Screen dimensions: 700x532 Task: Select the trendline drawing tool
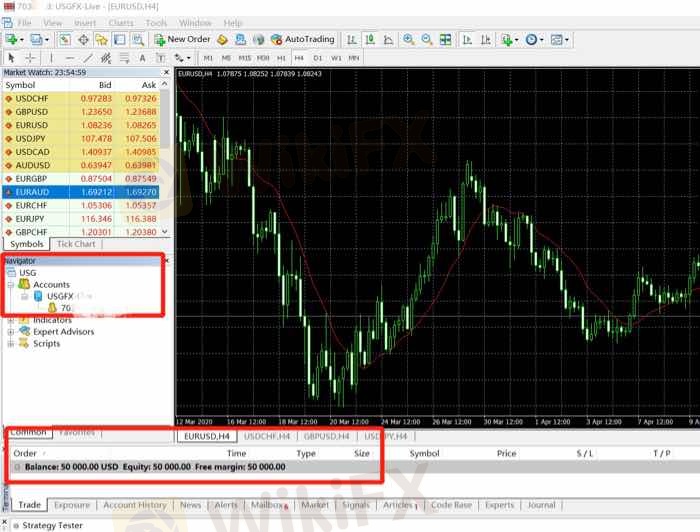[x=88, y=58]
